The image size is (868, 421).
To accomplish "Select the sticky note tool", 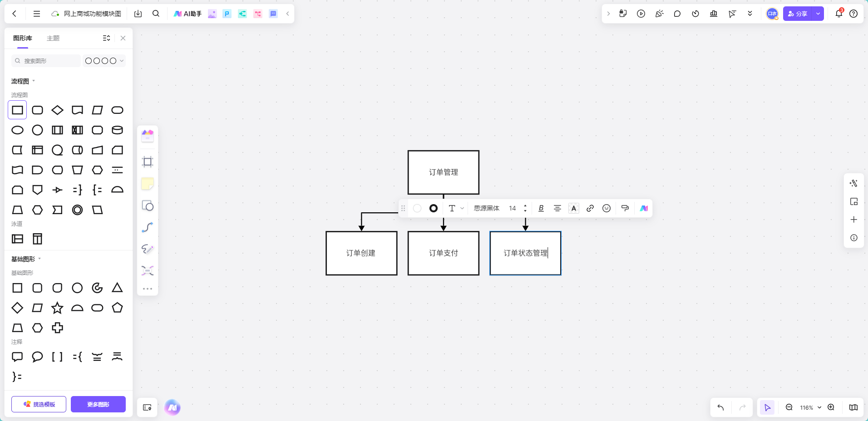I will coord(148,184).
